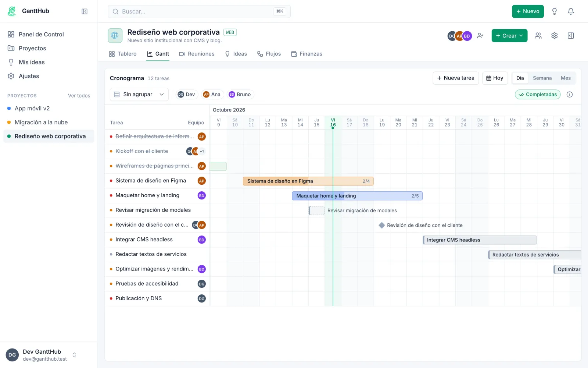The image size is (588, 368).
Task: Open the Tablero tab
Action: [123, 54]
